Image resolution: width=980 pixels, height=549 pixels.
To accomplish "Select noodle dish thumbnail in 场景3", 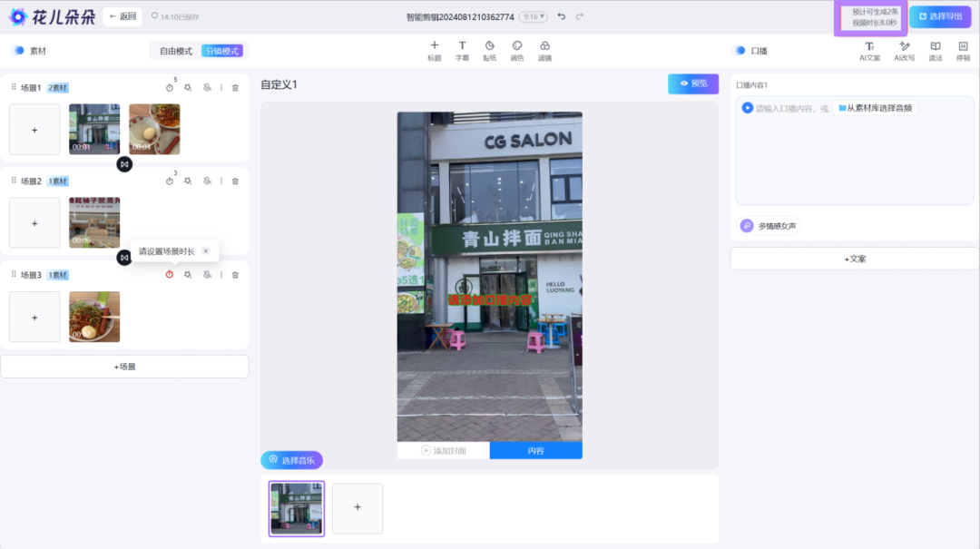I will tap(94, 317).
